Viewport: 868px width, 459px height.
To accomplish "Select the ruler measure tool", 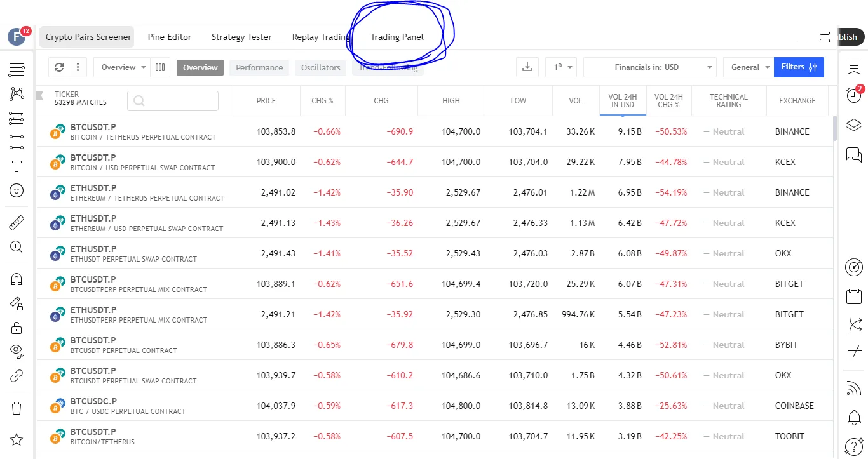I will (17, 223).
